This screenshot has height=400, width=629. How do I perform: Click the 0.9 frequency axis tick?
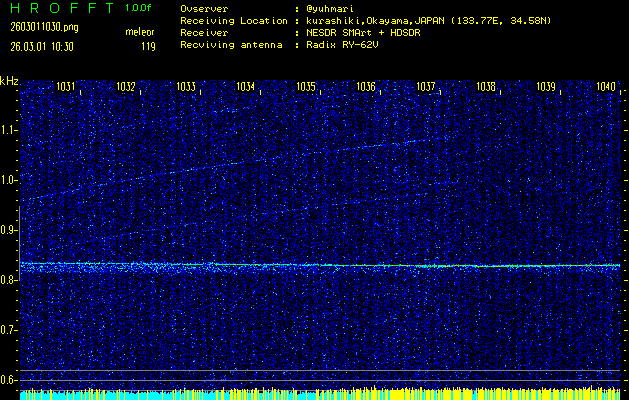[9, 230]
